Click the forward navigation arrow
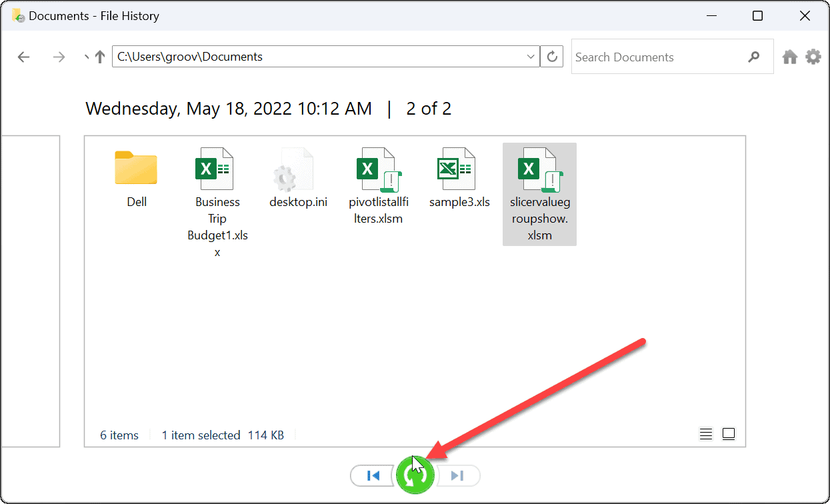Screen dimensions: 830x504 pyautogui.click(x=59, y=57)
